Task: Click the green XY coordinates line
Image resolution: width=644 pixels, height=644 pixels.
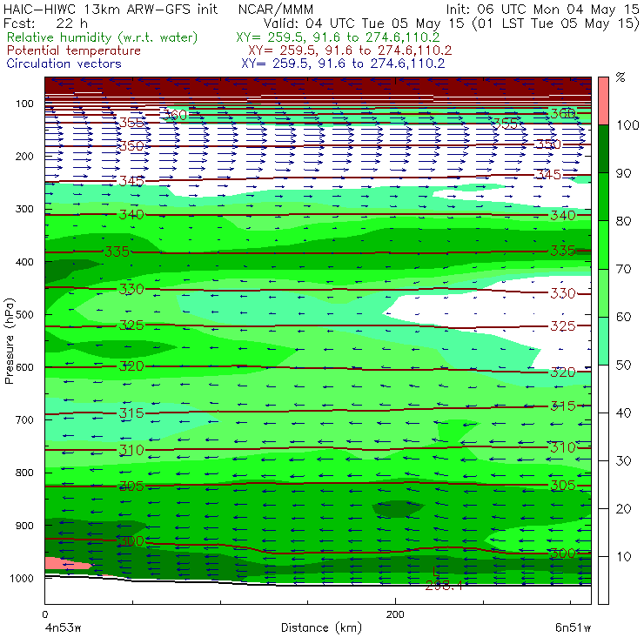Action: pyautogui.click(x=338, y=37)
